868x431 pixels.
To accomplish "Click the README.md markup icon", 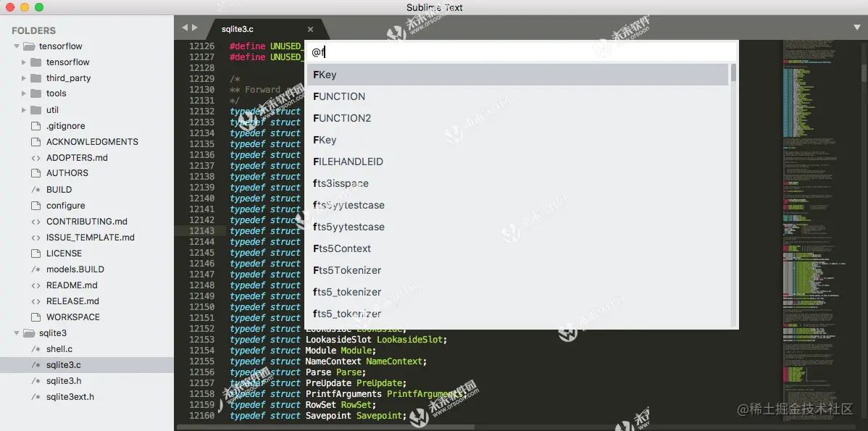I will [36, 285].
